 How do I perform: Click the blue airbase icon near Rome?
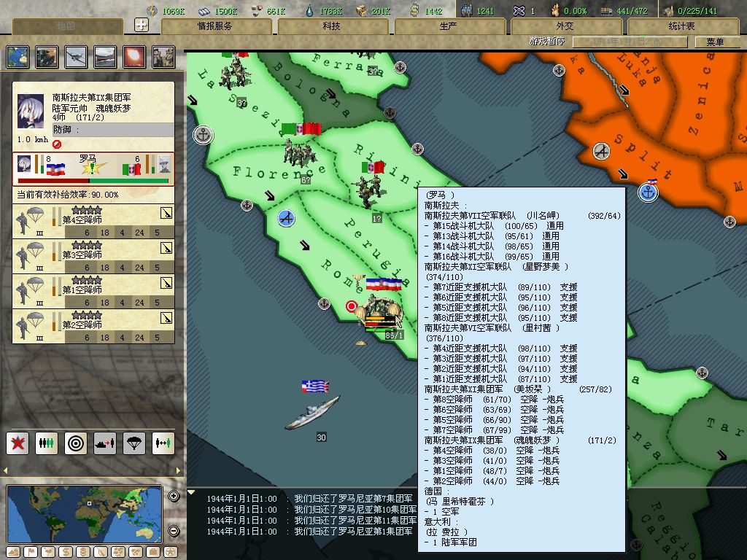coord(286,218)
